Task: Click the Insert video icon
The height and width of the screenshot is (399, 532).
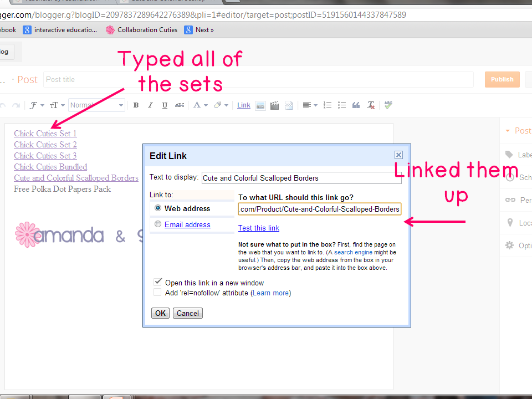Action: click(x=274, y=105)
